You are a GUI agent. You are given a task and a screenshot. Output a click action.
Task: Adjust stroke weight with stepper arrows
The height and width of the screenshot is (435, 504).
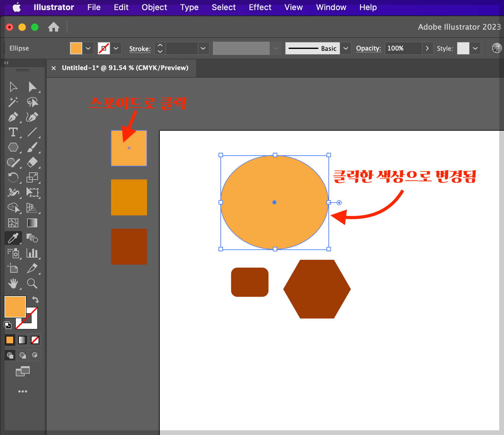click(160, 48)
